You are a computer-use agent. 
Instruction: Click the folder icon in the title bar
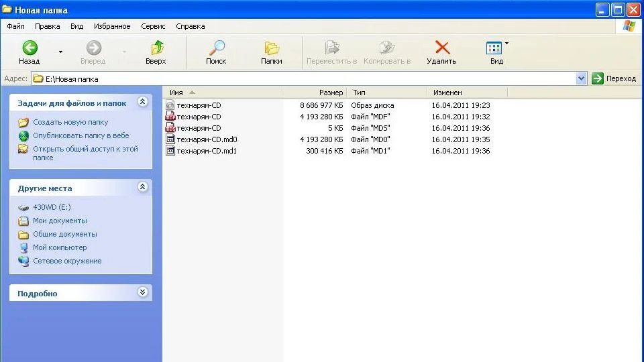(x=7, y=9)
